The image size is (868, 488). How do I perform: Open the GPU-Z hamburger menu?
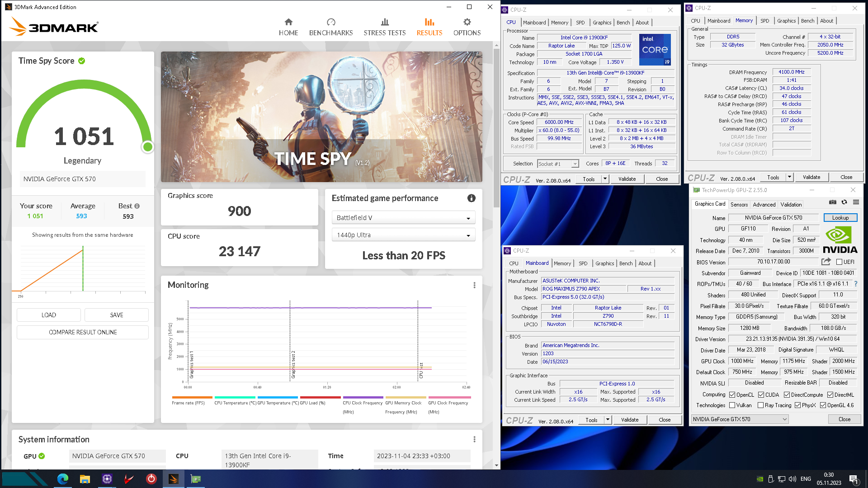(856, 202)
